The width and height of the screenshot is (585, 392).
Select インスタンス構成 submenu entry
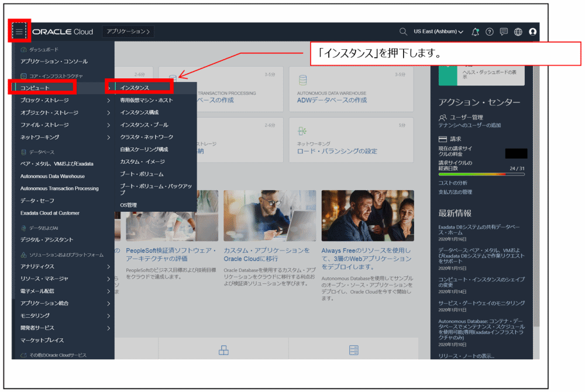tap(139, 112)
